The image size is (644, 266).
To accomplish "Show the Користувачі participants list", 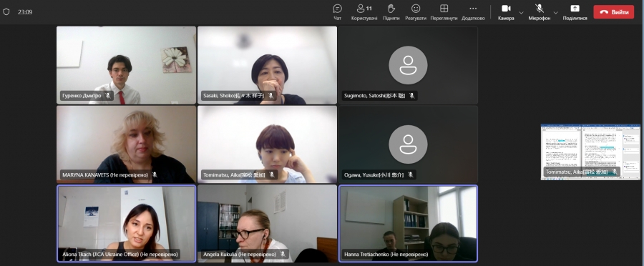I will (364, 12).
